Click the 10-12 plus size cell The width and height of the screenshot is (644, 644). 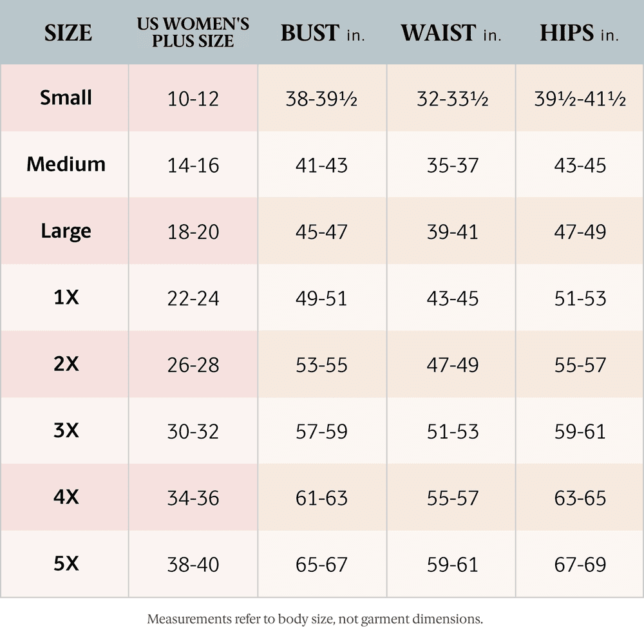(x=193, y=99)
